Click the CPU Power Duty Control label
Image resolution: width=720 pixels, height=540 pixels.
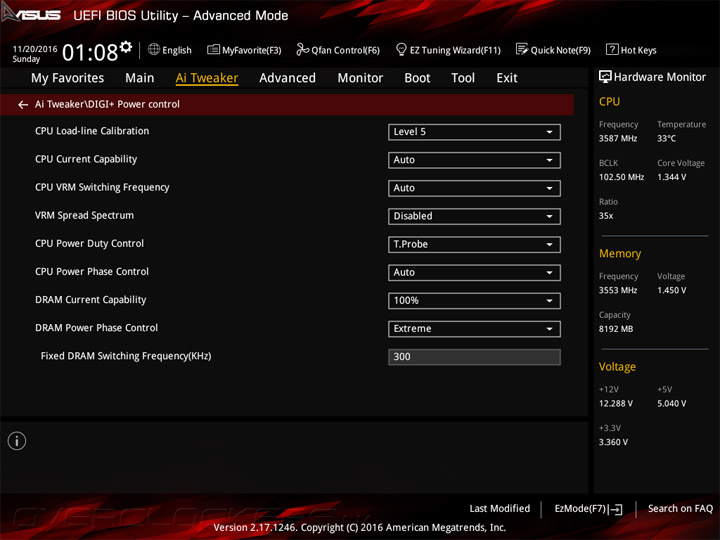89,243
